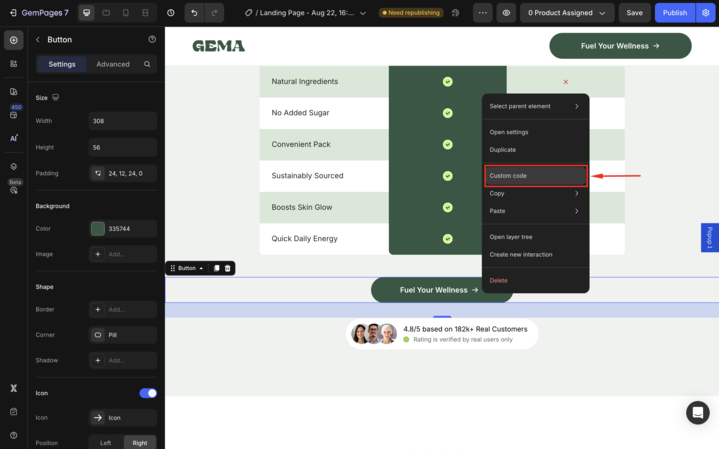Choose Custom code from context menu

[x=534, y=176]
